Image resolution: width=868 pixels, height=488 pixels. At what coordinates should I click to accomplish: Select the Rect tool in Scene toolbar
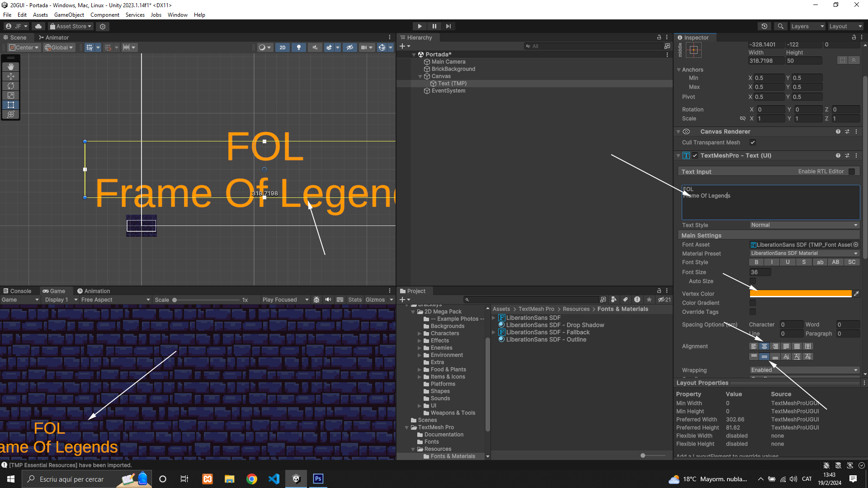11,105
